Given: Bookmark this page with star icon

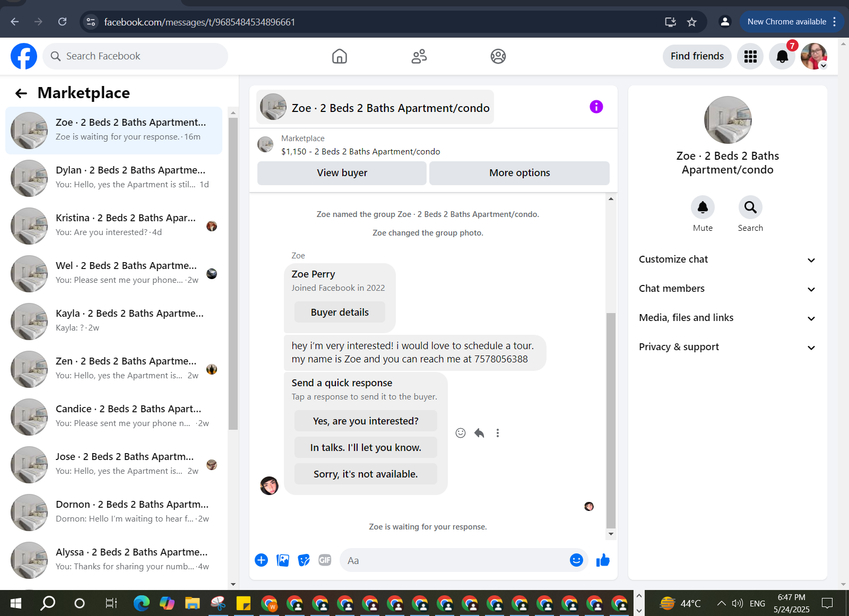Looking at the screenshot, I should tap(691, 22).
